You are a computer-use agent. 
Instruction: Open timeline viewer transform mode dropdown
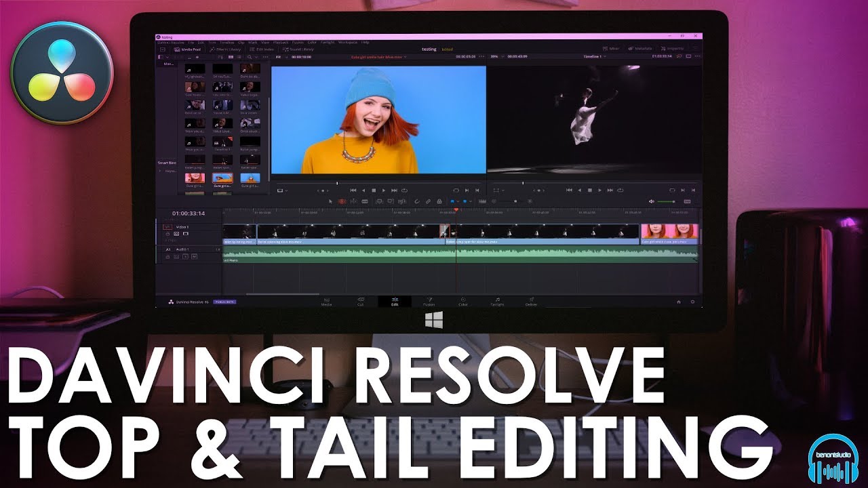click(x=498, y=190)
